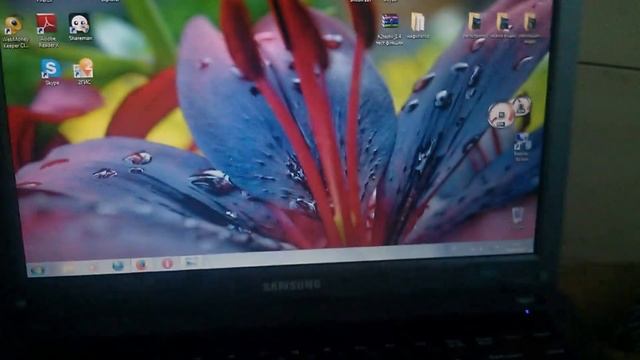Image resolution: width=640 pixels, height=360 pixels.
Task: Open the first of three picture folders
Action: pyautogui.click(x=475, y=25)
